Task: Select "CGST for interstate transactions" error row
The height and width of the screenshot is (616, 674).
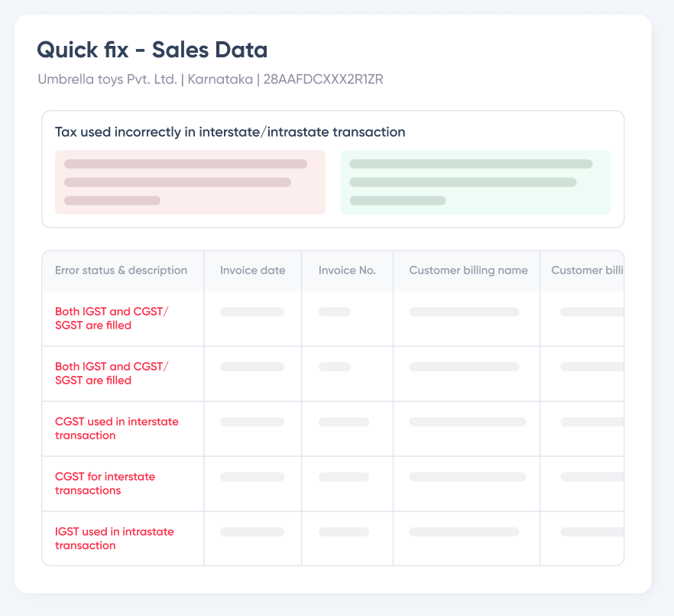Action: coord(105,484)
